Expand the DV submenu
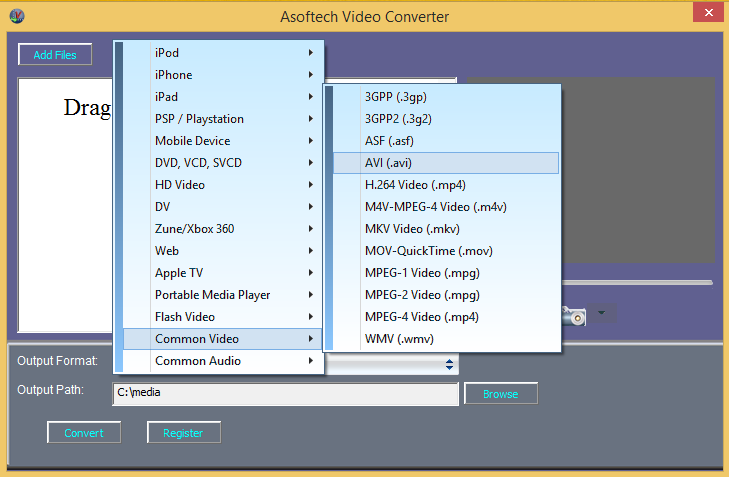This screenshot has width=729, height=479. [x=223, y=207]
